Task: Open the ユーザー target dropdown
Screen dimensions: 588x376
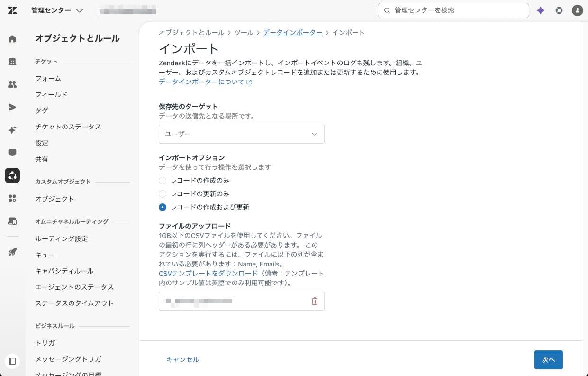Action: pos(242,134)
